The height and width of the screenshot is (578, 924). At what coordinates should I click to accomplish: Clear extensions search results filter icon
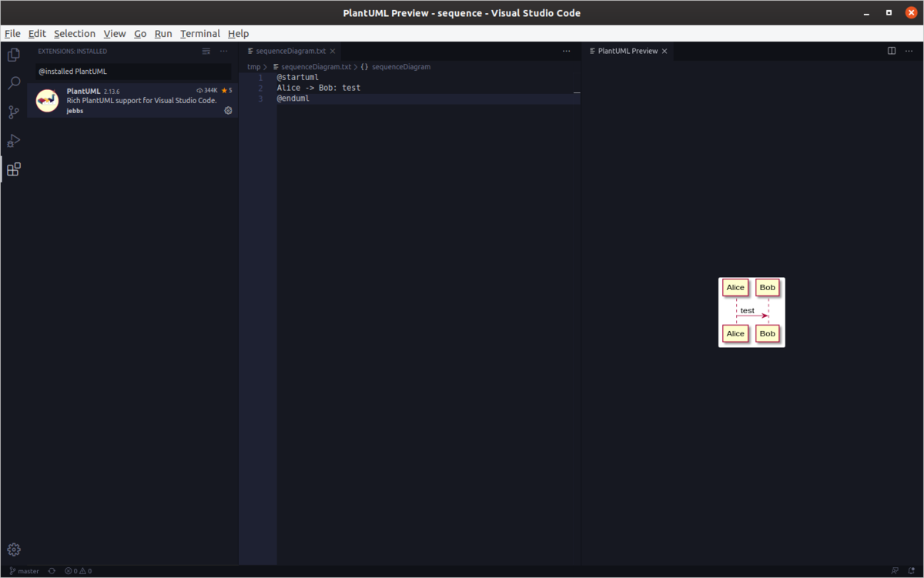(x=206, y=51)
